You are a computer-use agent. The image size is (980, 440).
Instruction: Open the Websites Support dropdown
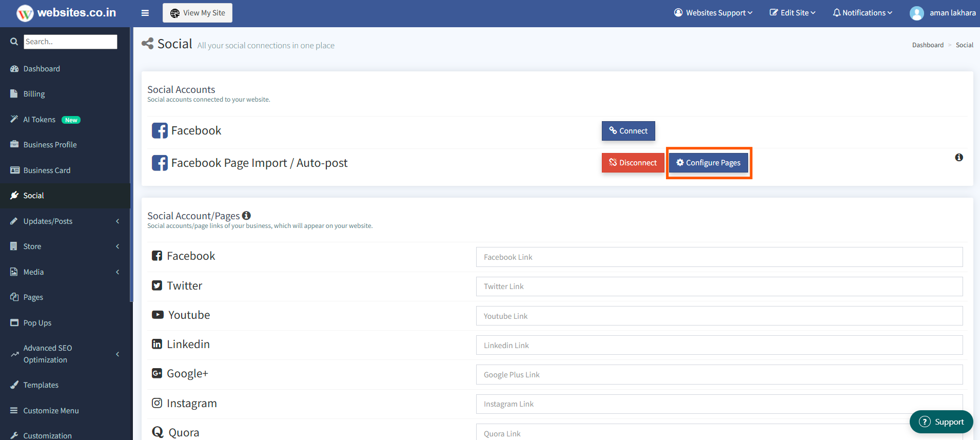tap(713, 13)
